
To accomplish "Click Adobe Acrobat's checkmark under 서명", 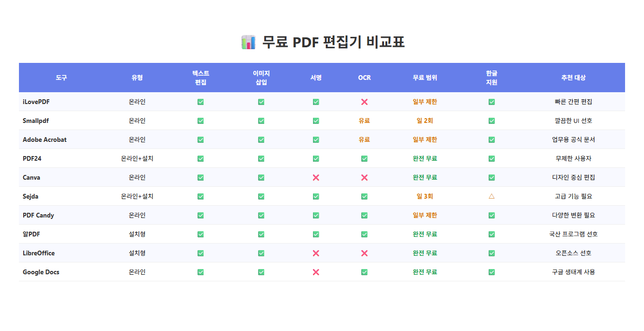I will [316, 139].
